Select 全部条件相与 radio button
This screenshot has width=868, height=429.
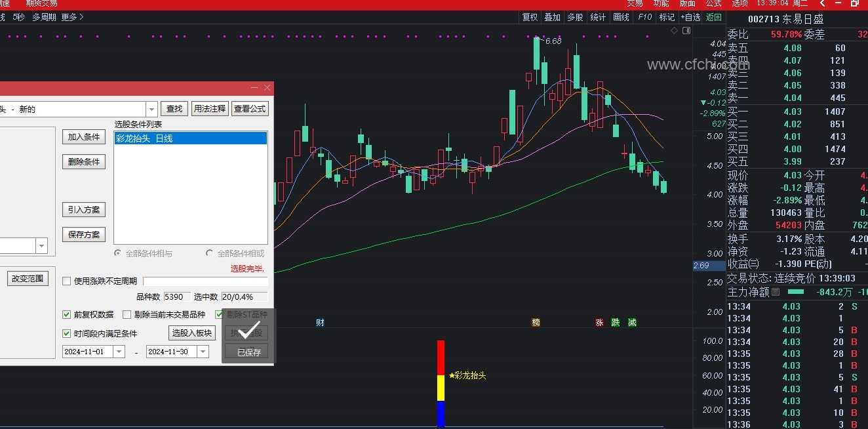pyautogui.click(x=118, y=253)
